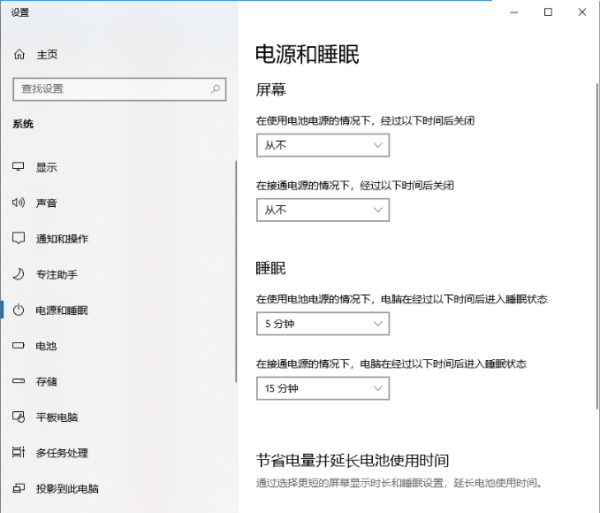This screenshot has height=513, width=600.
Task: Click the Focus assist (专注助手) moon icon
Action: click(x=18, y=274)
